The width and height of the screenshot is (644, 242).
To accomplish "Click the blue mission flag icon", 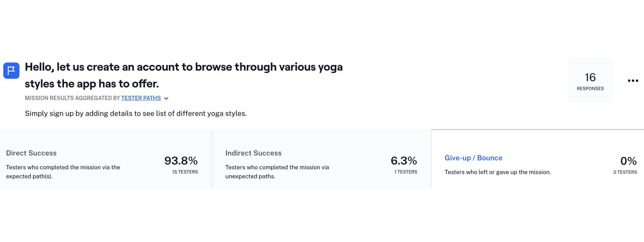I will 11,70.
